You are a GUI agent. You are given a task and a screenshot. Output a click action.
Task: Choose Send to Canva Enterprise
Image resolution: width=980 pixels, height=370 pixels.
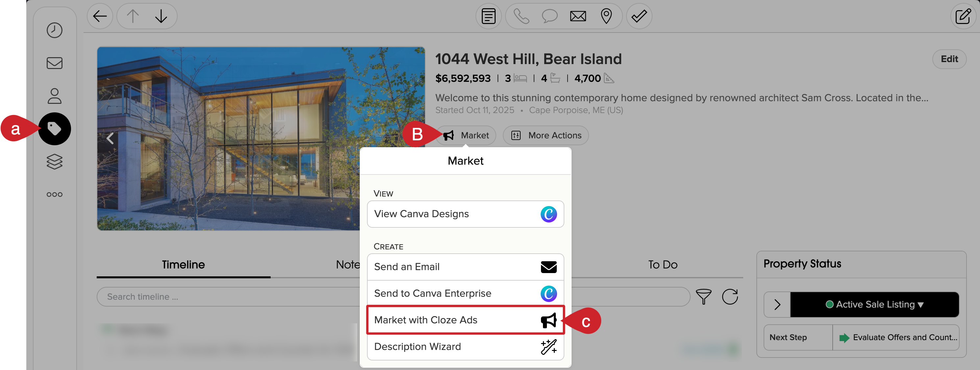[x=465, y=293]
